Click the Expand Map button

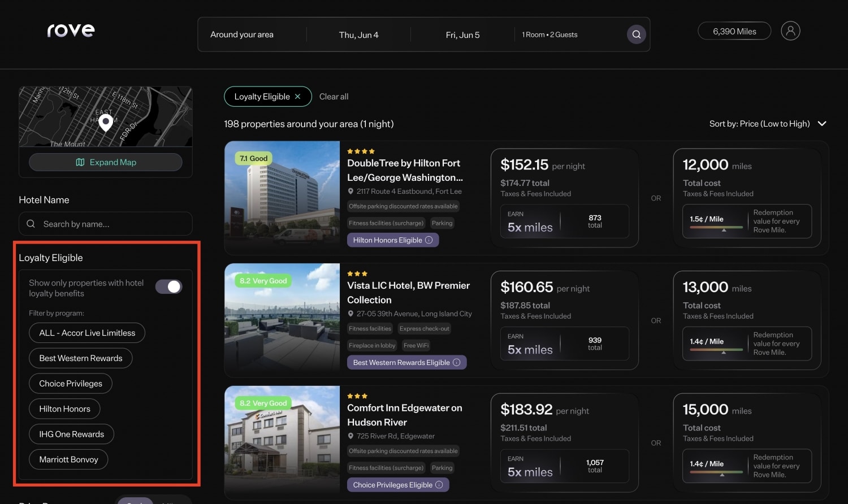click(106, 162)
